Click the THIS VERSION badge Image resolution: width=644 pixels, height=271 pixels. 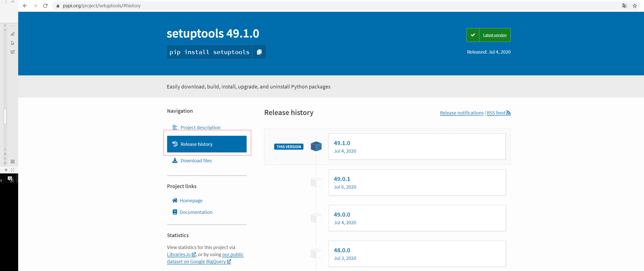click(x=289, y=147)
